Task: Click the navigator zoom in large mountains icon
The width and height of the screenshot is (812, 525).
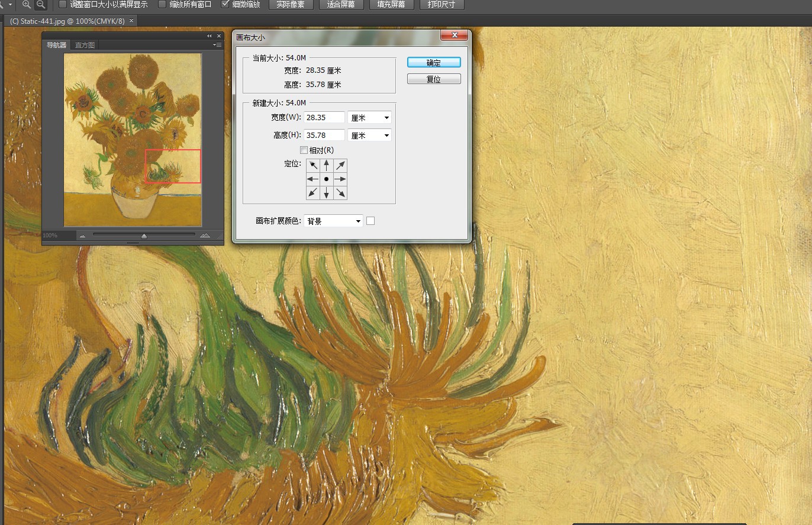Action: 205,236
